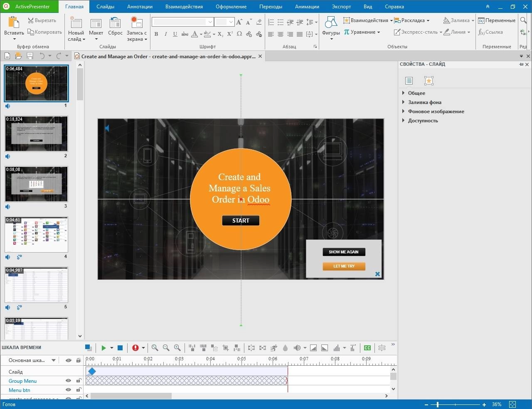Open the font size dropdown
Viewport: 532px width, 409px height.
tap(231, 22)
